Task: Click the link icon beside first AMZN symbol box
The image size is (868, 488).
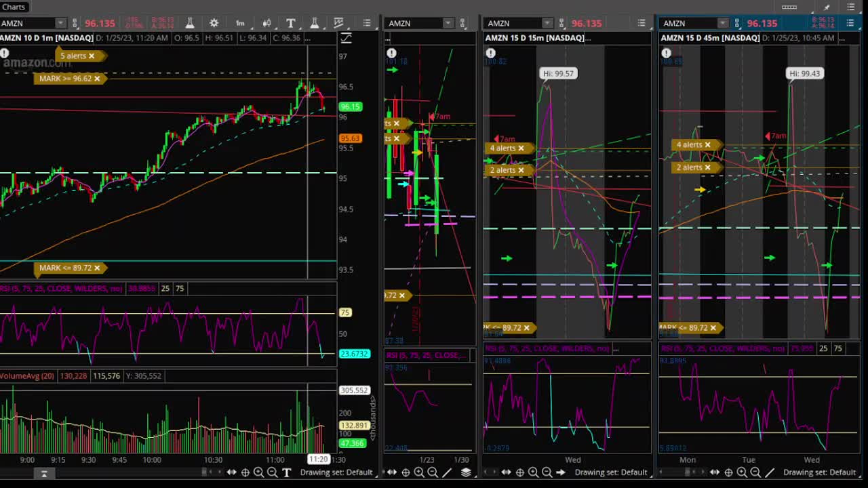Action: [76, 23]
